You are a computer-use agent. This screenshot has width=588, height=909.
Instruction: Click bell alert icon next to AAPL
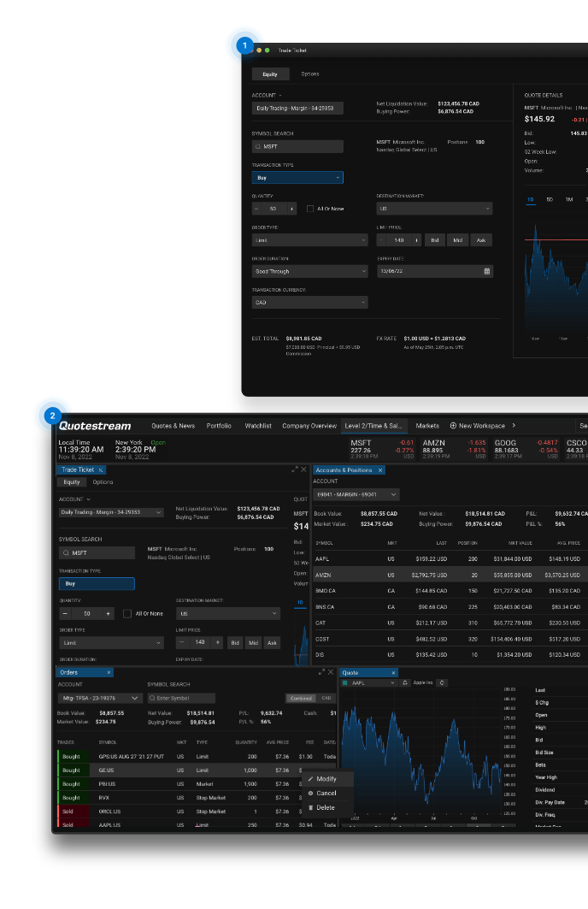tap(405, 683)
